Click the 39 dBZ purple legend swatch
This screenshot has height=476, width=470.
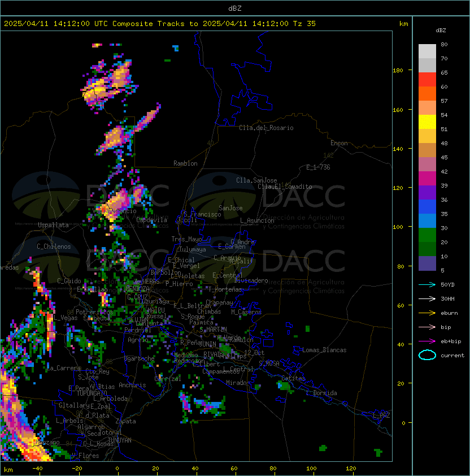(x=427, y=192)
